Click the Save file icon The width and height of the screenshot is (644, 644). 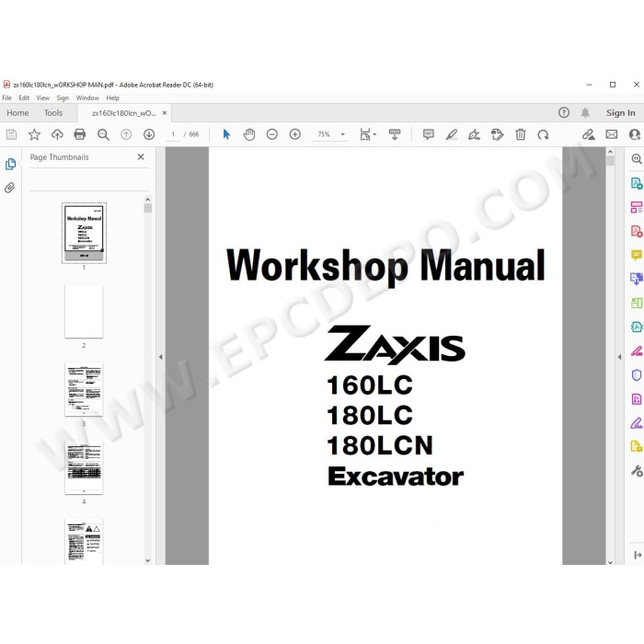click(11, 134)
